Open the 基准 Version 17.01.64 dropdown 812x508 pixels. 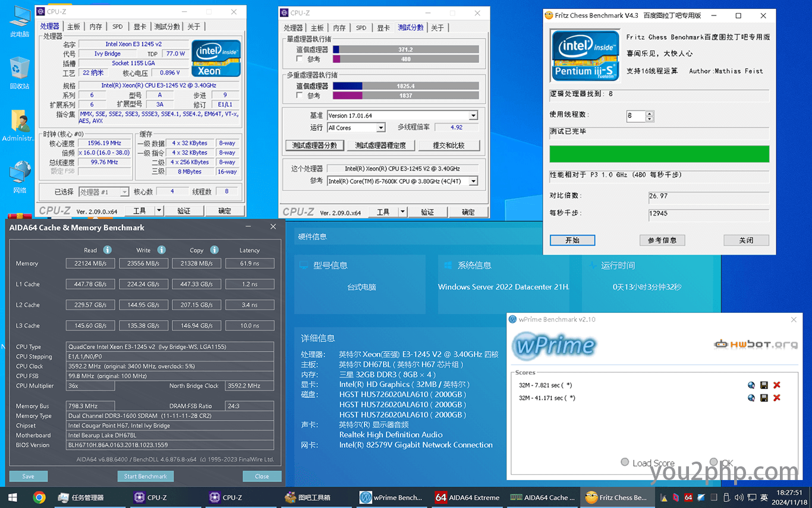pos(402,115)
